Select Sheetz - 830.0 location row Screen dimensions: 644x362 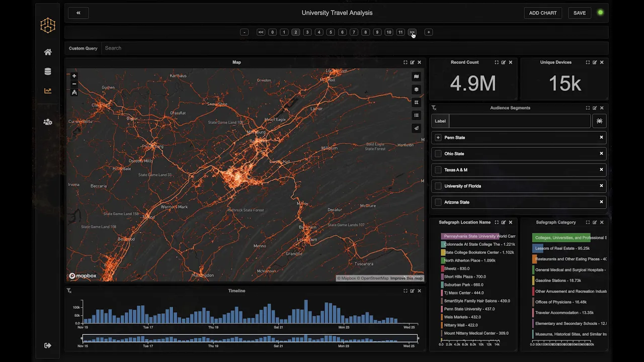click(x=457, y=268)
